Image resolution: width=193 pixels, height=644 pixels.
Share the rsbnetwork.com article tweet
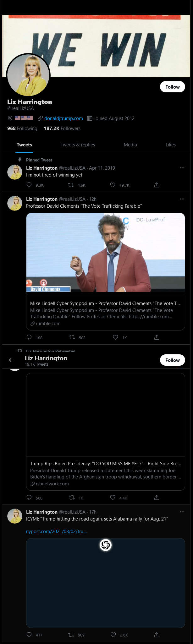tap(157, 498)
